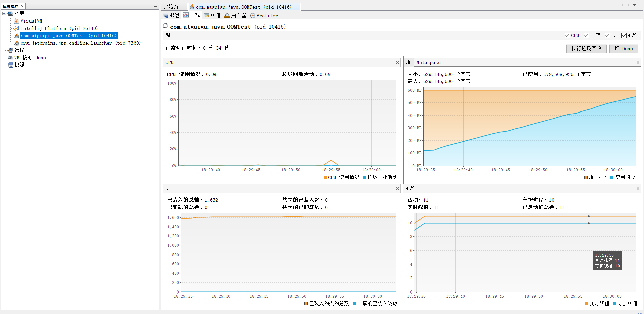The height and width of the screenshot is (314, 644).
Task: Close the 线程 threads chart panel
Action: (x=638, y=189)
